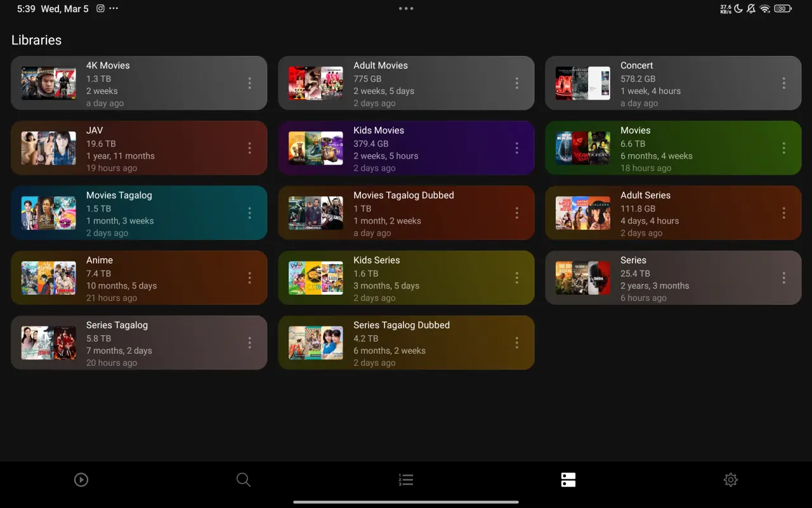This screenshot has width=812, height=508.
Task: Go to the play tab in the bottom bar
Action: pyautogui.click(x=81, y=479)
